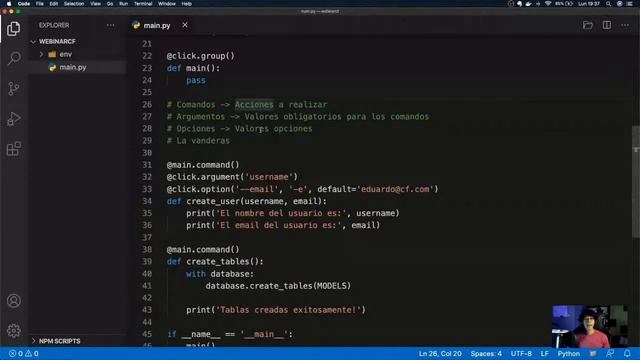Click create_tables function name

click(218, 261)
